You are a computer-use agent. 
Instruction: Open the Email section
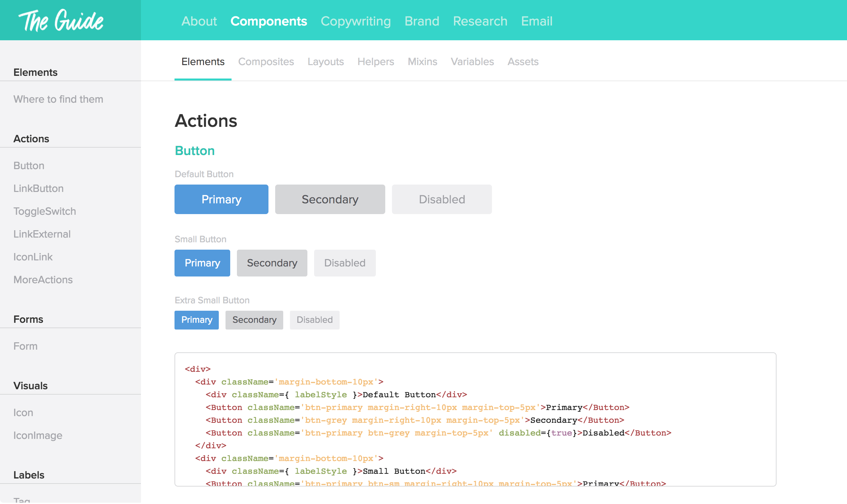click(537, 21)
